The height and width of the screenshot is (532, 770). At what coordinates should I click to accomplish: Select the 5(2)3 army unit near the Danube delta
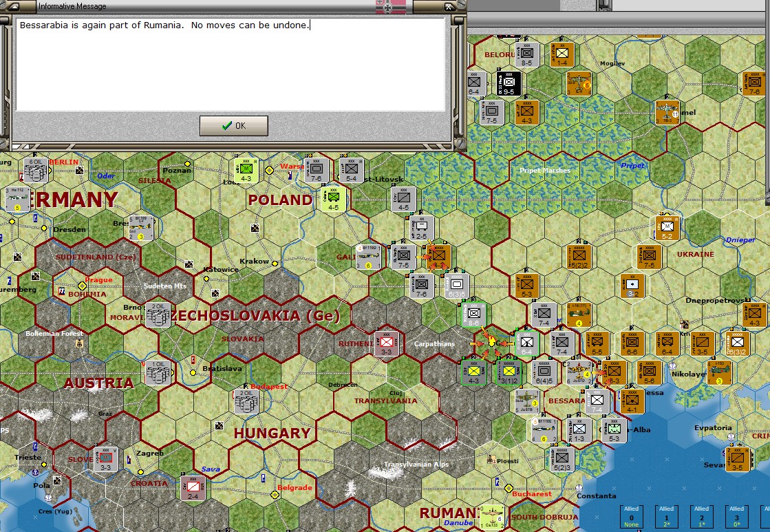[562, 460]
